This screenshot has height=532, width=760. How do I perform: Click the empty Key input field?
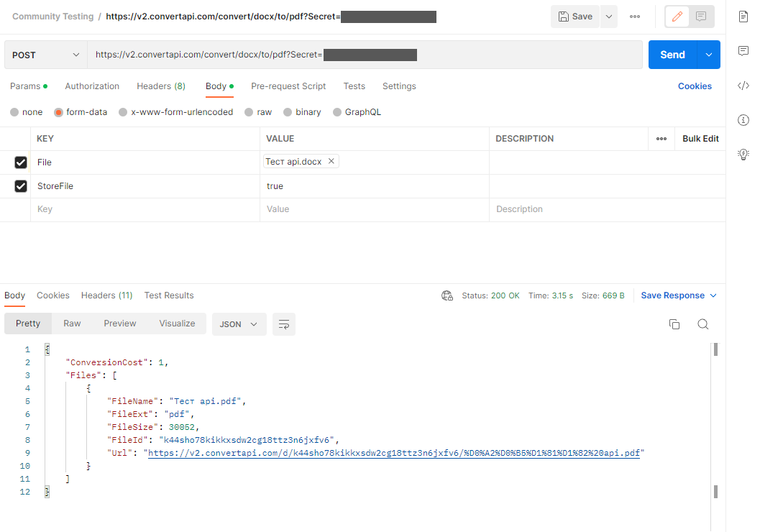point(144,209)
